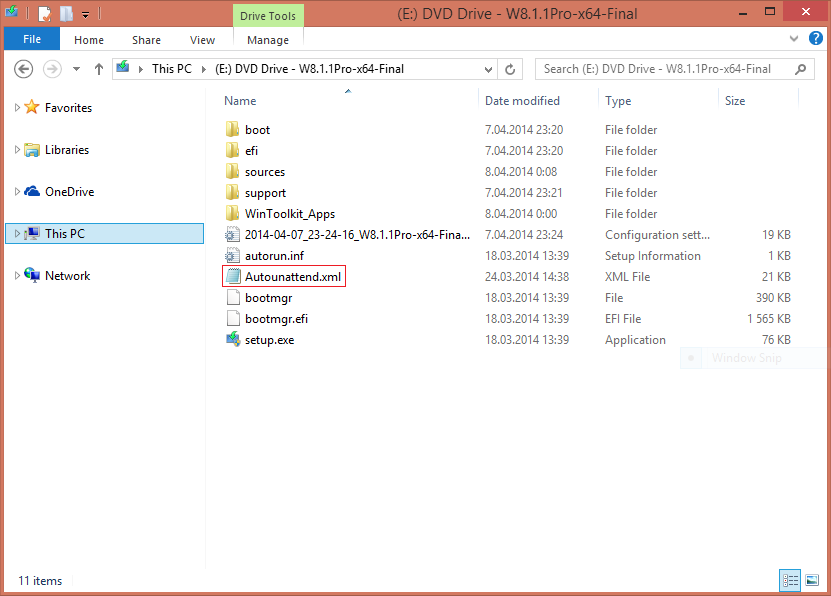Expand the This PC tree node

click(17, 233)
